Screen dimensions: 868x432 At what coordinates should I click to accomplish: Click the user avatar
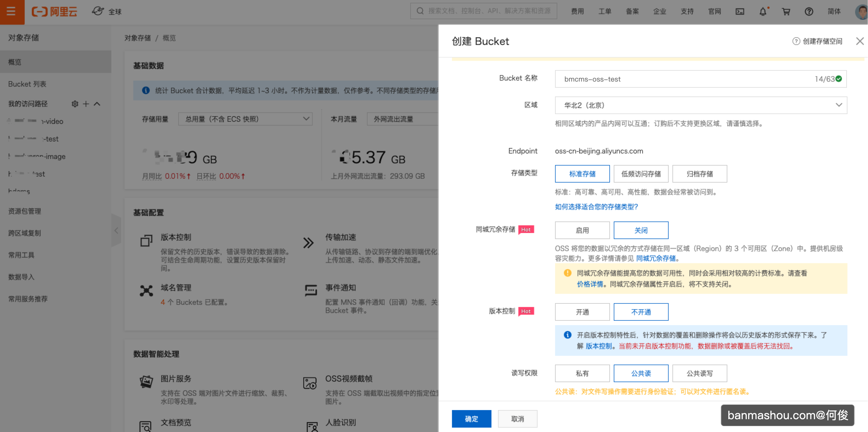[862, 12]
